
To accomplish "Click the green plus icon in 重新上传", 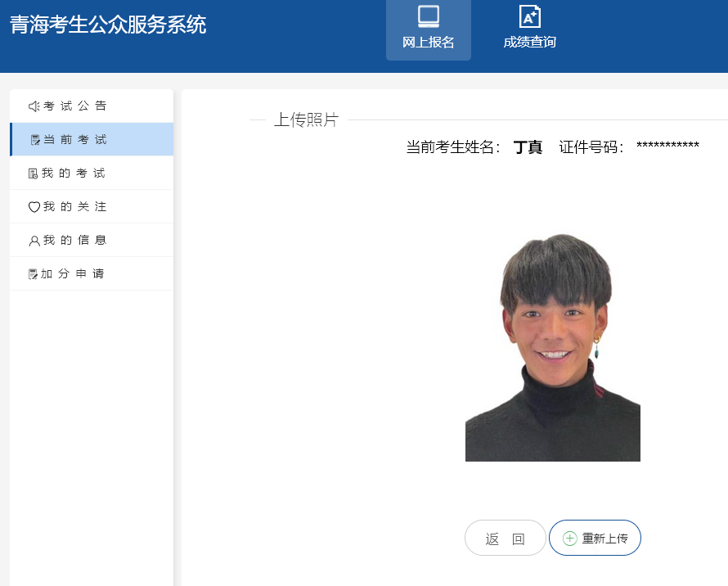I will click(x=570, y=539).
